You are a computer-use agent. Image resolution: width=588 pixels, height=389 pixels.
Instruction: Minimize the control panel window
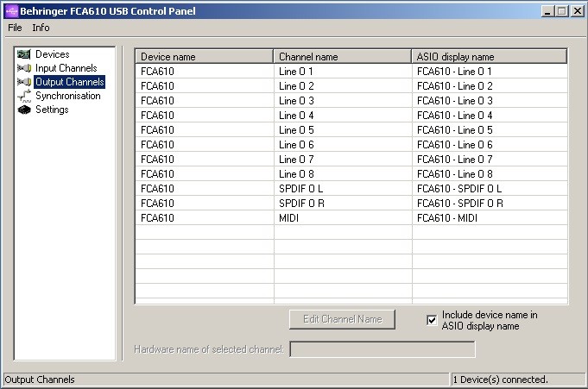pos(548,11)
